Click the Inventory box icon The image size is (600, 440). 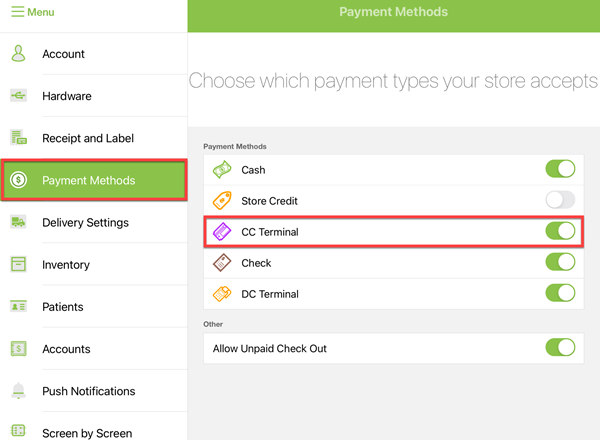click(18, 264)
